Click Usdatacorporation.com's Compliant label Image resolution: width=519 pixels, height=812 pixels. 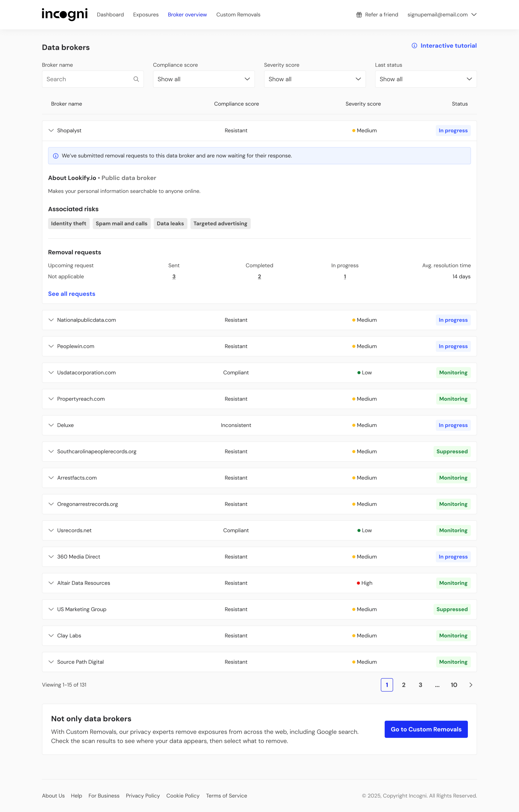point(236,373)
